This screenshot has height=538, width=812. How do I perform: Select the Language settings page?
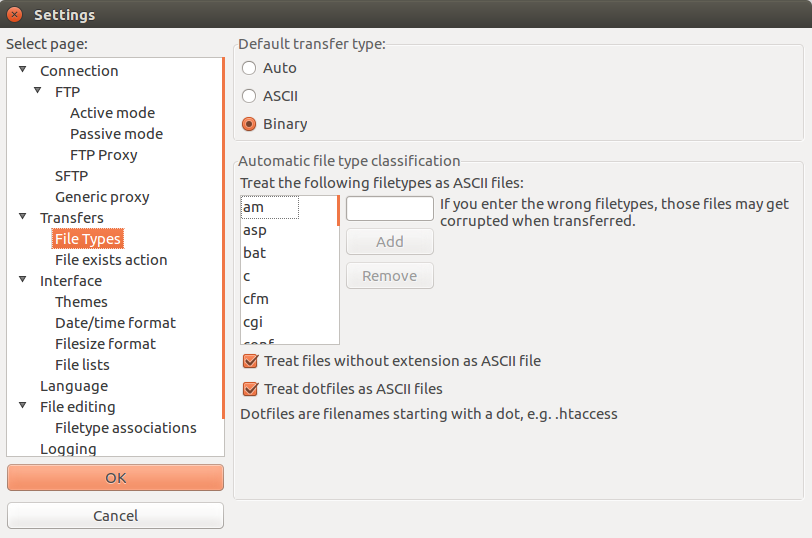tap(74, 386)
